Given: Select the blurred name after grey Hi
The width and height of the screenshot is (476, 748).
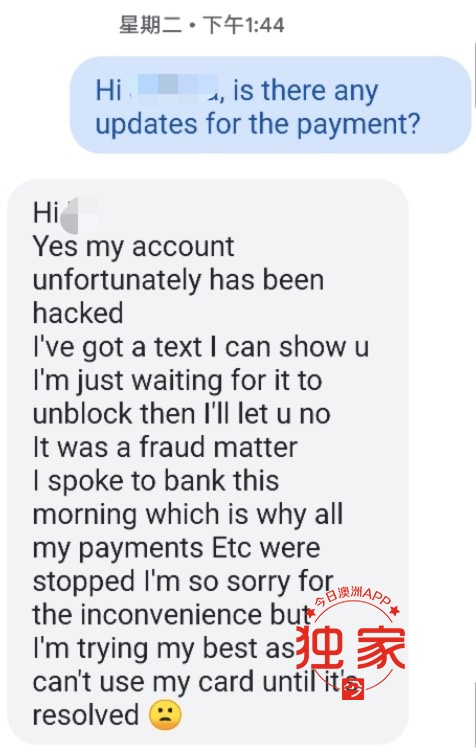Looking at the screenshot, I should (x=79, y=214).
